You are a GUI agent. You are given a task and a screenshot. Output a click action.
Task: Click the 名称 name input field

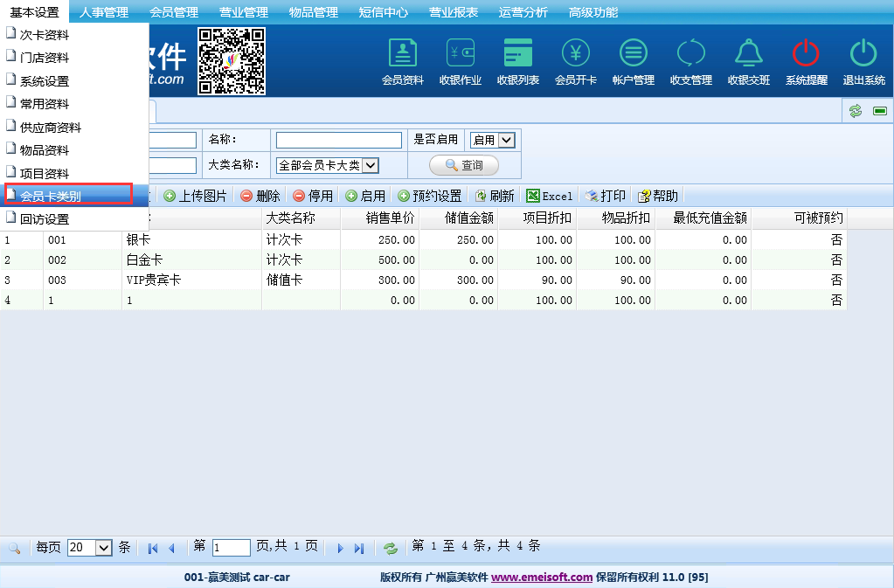tap(338, 140)
